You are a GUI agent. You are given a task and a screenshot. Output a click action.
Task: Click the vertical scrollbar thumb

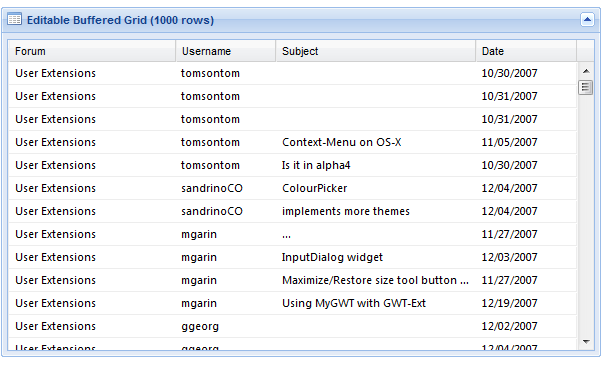coord(586,87)
